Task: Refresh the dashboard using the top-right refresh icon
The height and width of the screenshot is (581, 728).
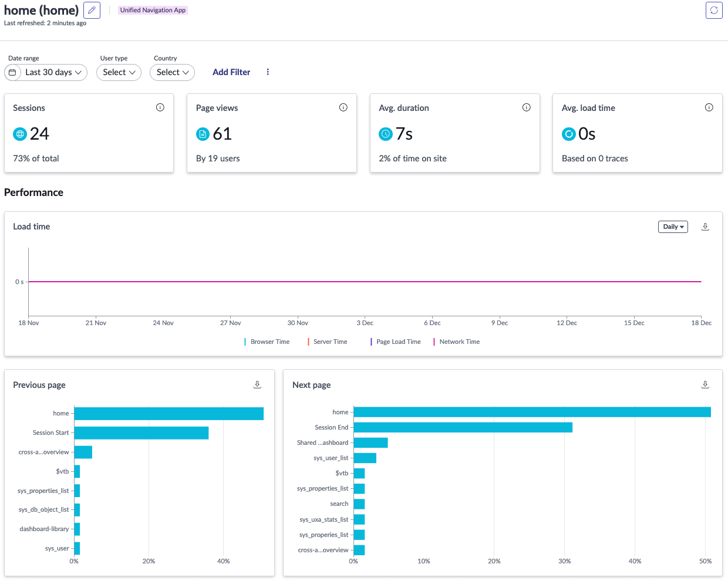Action: point(714,10)
